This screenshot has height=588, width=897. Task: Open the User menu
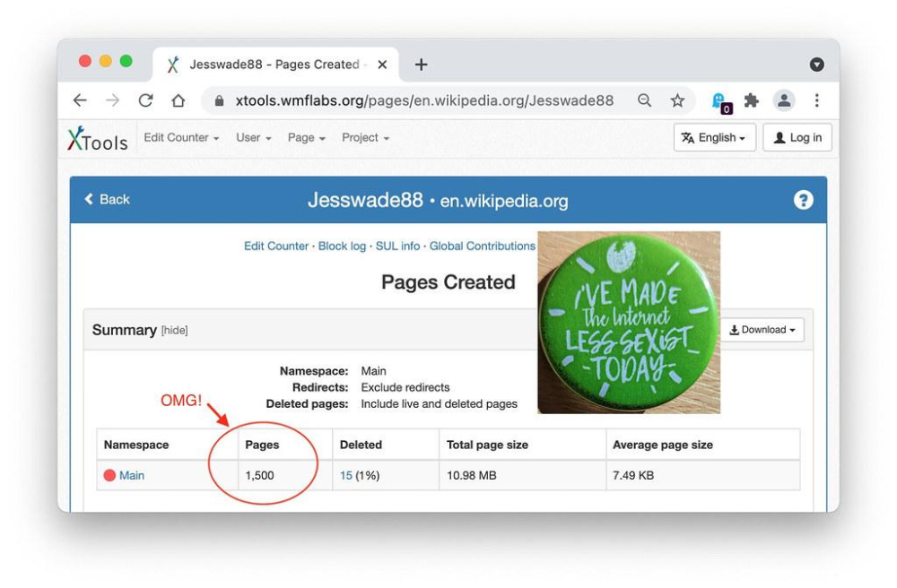pos(255,138)
